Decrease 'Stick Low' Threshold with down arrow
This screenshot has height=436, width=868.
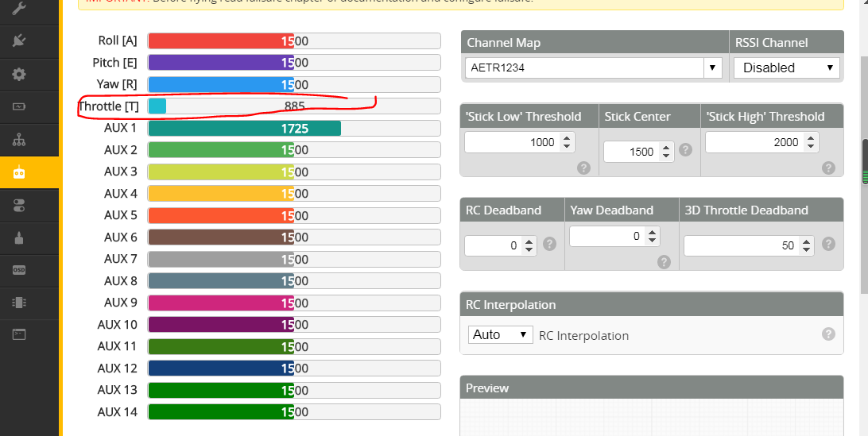coord(566,147)
